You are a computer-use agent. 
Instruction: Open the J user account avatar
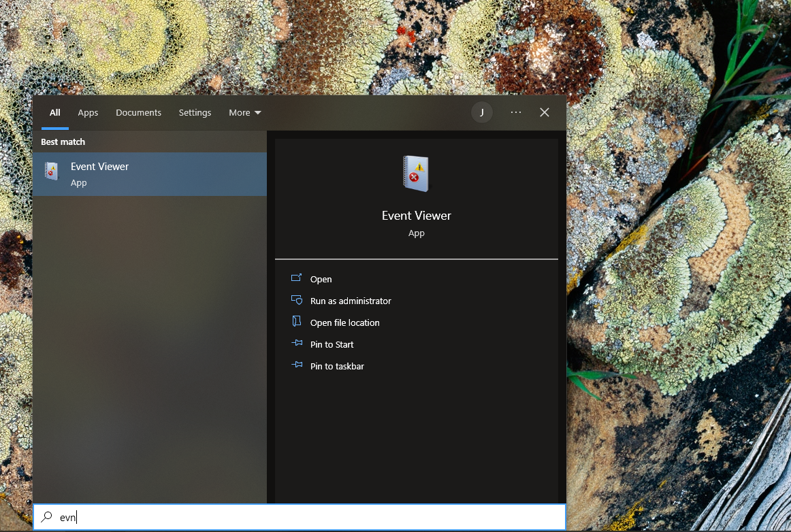(x=482, y=112)
